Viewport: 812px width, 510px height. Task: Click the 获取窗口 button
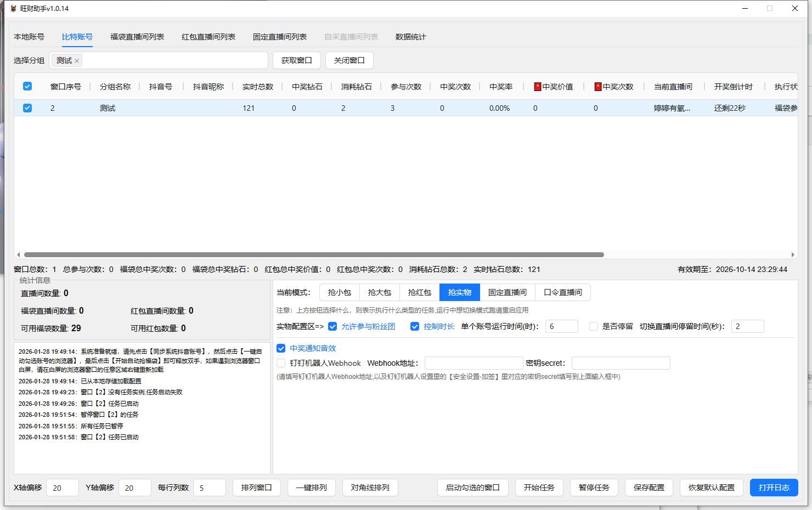[296, 60]
